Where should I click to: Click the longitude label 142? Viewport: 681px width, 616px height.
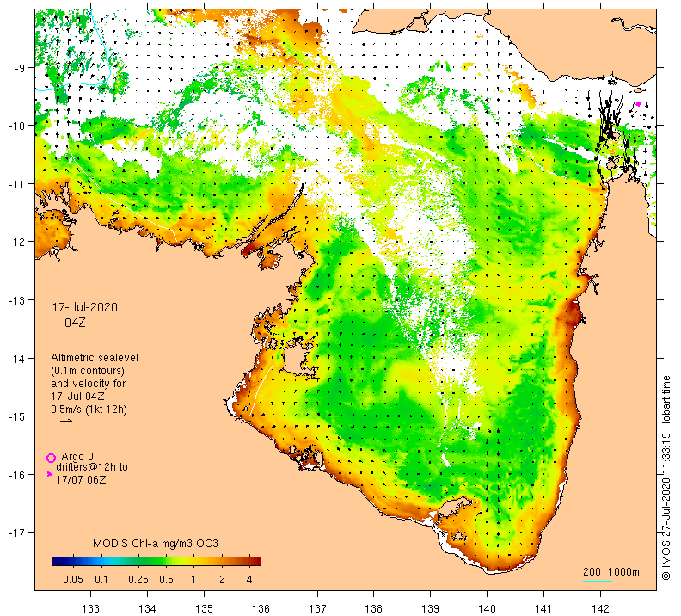pyautogui.click(x=600, y=608)
